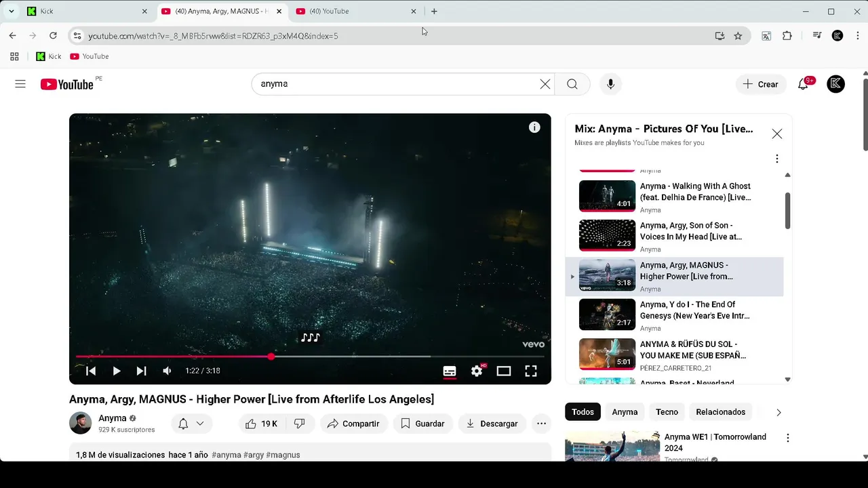The width and height of the screenshot is (868, 488).
Task: Click the browser address bar URL
Action: click(213, 36)
